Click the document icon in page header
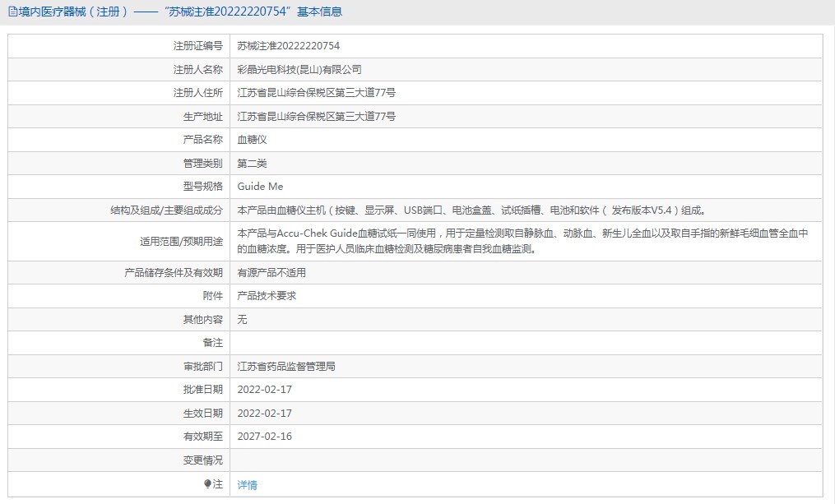Viewport: 835px width, 504px height. (x=12, y=12)
